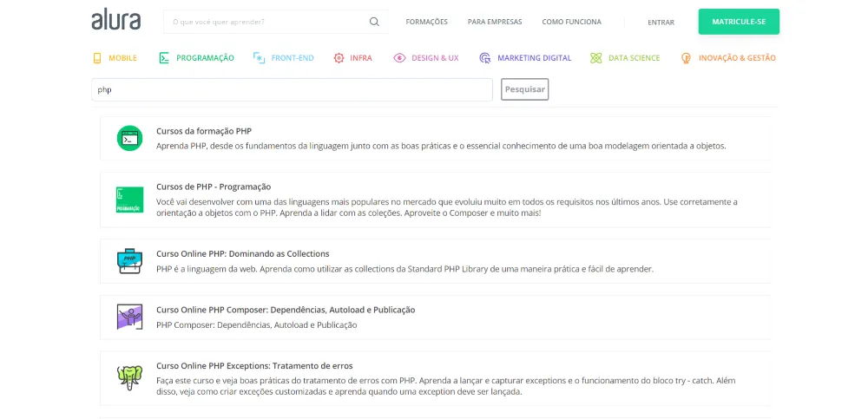Click the green terminal icon of formação PHP

129,139
